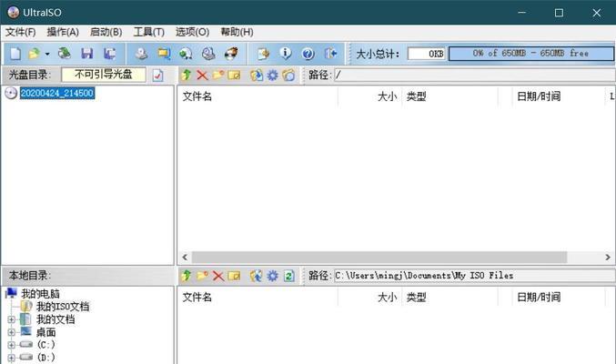Select 桌面 in the local tree
Screen dimensions: 616x364
point(46,332)
